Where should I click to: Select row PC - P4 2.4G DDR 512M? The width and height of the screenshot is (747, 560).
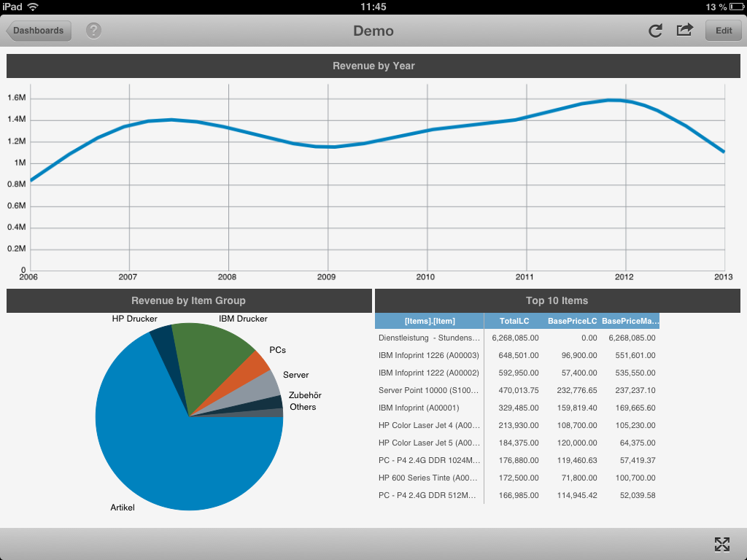coord(517,495)
